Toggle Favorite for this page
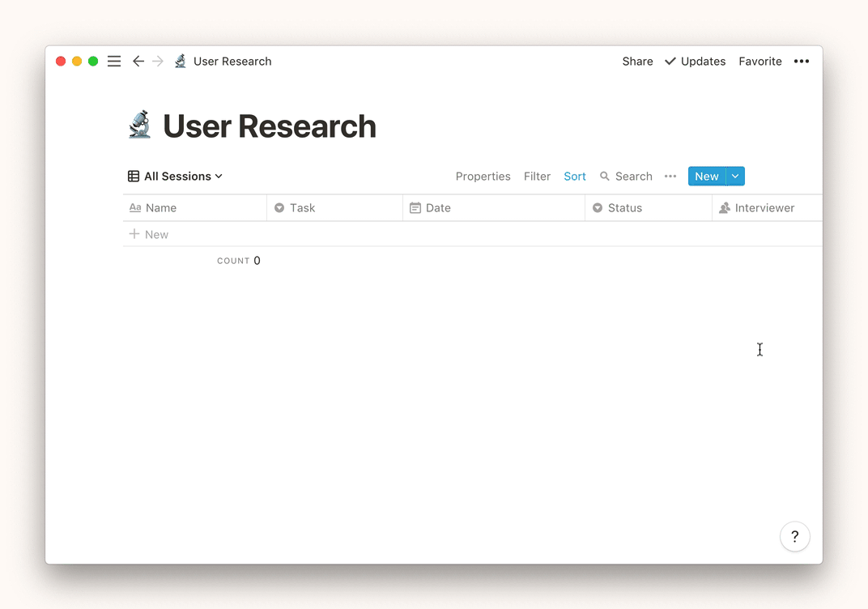This screenshot has height=609, width=868. pyautogui.click(x=759, y=62)
